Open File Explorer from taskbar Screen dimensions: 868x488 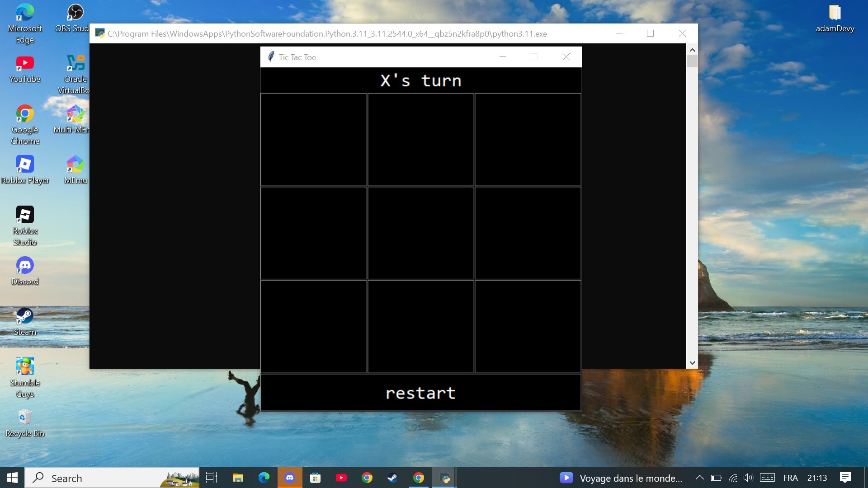(238, 478)
